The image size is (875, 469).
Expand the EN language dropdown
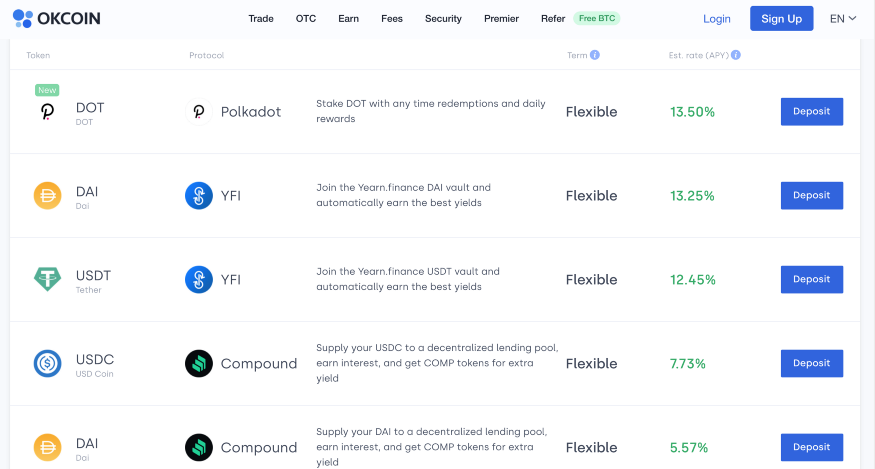point(843,18)
